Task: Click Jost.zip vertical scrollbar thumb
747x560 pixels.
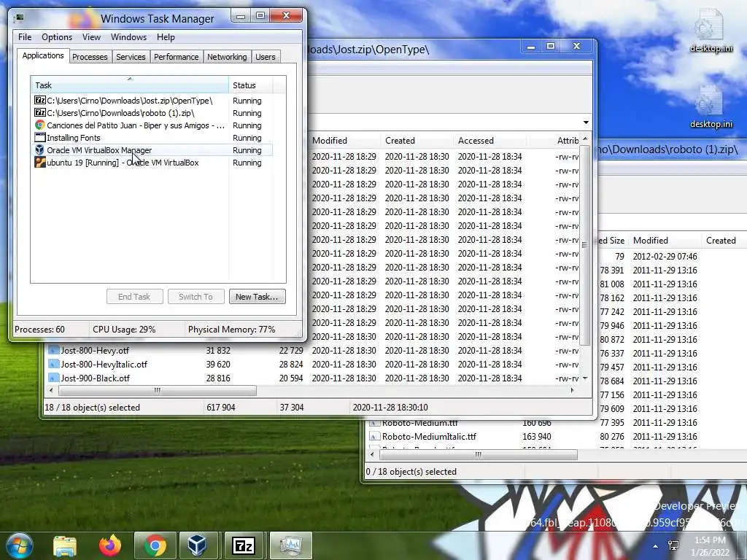Action: 585,245
